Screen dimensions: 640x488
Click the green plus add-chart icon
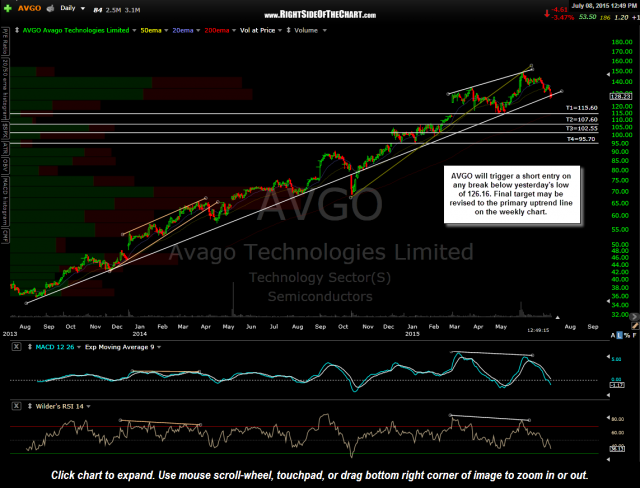click(x=8, y=8)
